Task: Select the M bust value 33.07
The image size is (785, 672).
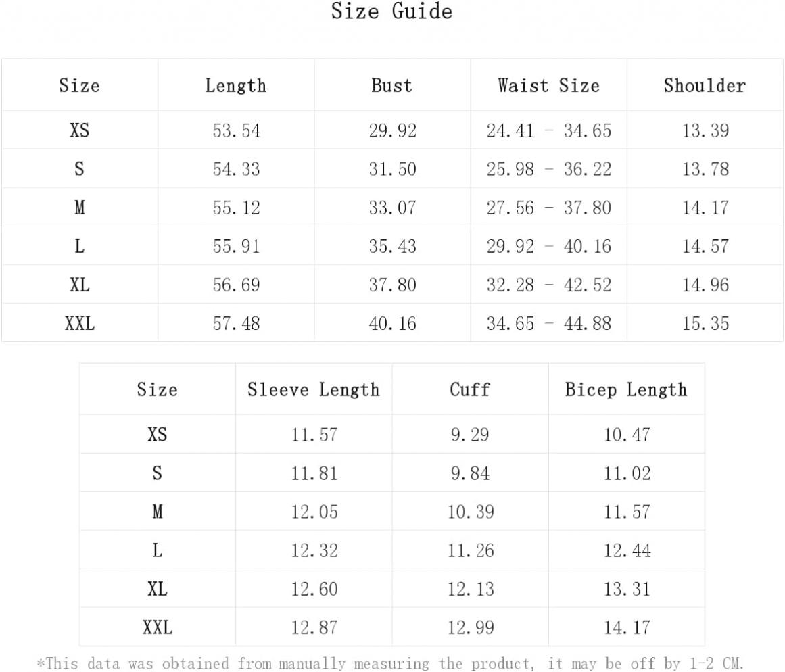Action: coord(392,208)
